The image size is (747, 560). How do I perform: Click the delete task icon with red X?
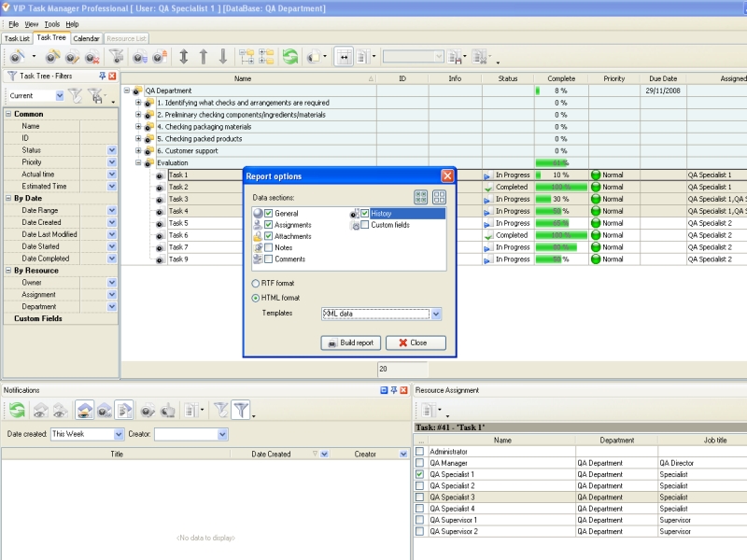92,57
